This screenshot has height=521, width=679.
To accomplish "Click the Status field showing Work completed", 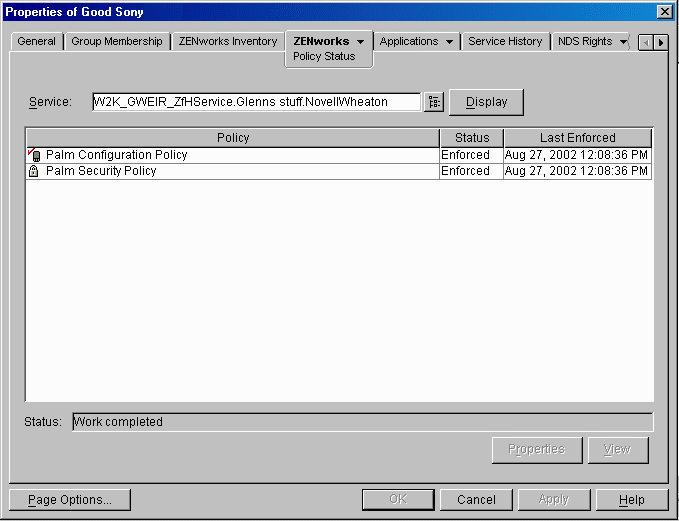I will [362, 422].
